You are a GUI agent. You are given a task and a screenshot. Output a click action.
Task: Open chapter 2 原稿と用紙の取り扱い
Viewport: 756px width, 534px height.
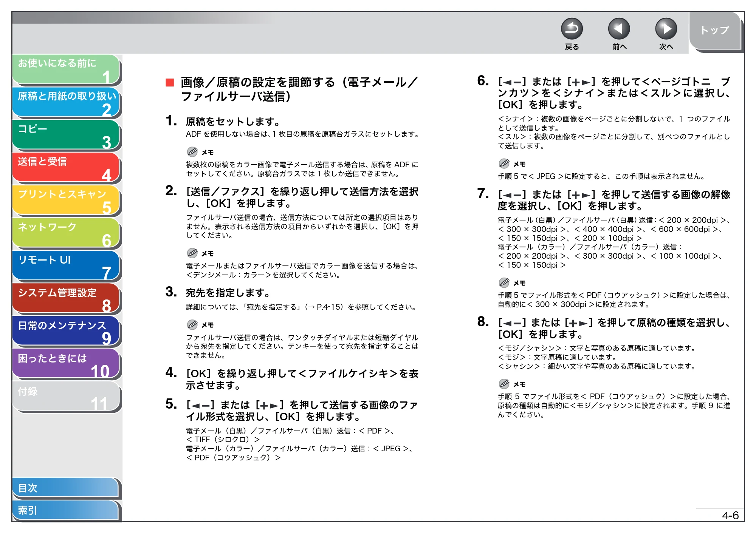(66, 102)
